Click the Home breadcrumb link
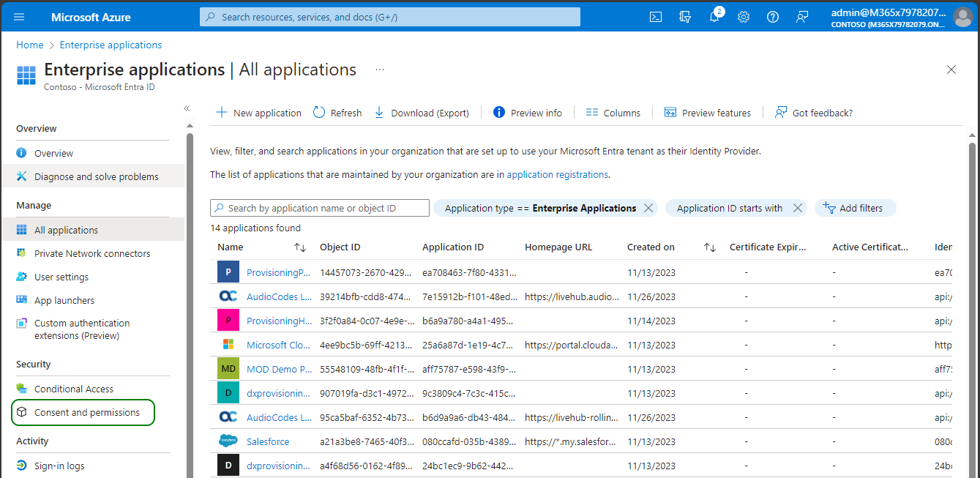Image resolution: width=980 pixels, height=478 pixels. (x=30, y=45)
